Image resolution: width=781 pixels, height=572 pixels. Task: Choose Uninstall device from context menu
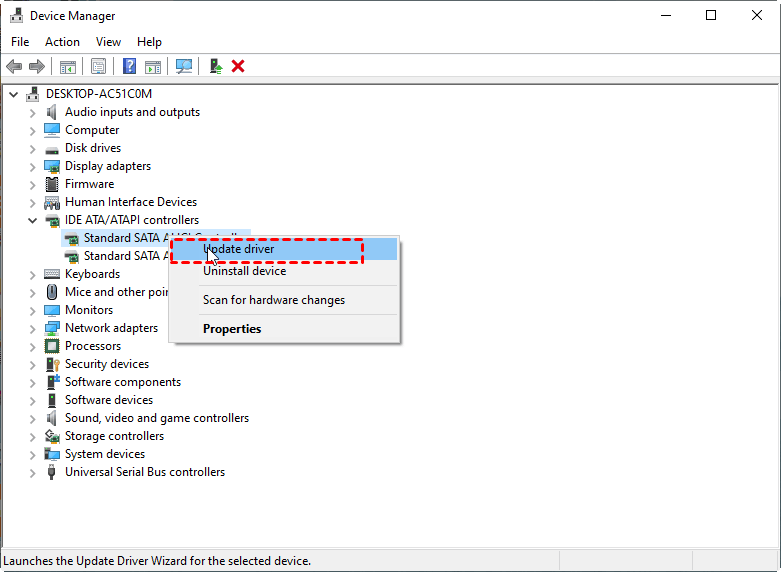click(x=284, y=271)
